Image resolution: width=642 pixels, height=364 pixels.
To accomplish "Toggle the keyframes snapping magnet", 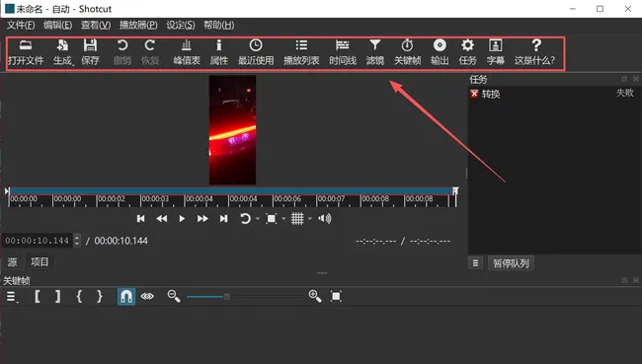I will 126,296.
